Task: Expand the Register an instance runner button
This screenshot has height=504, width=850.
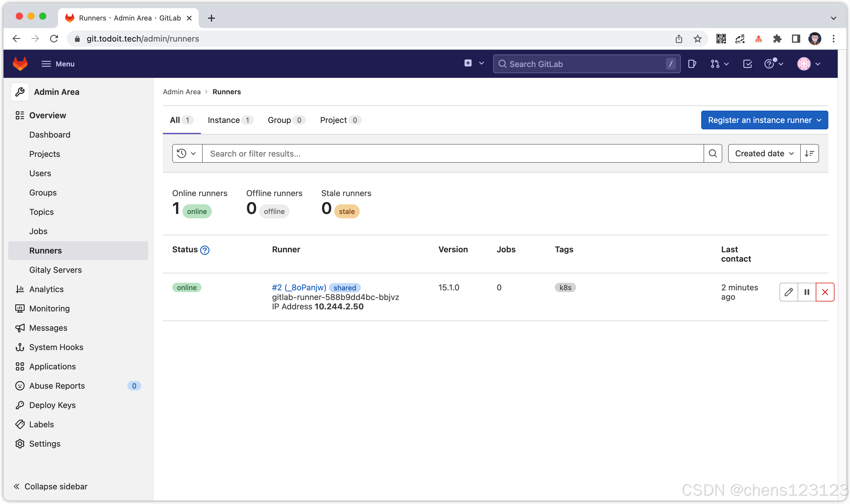Action: 764,120
